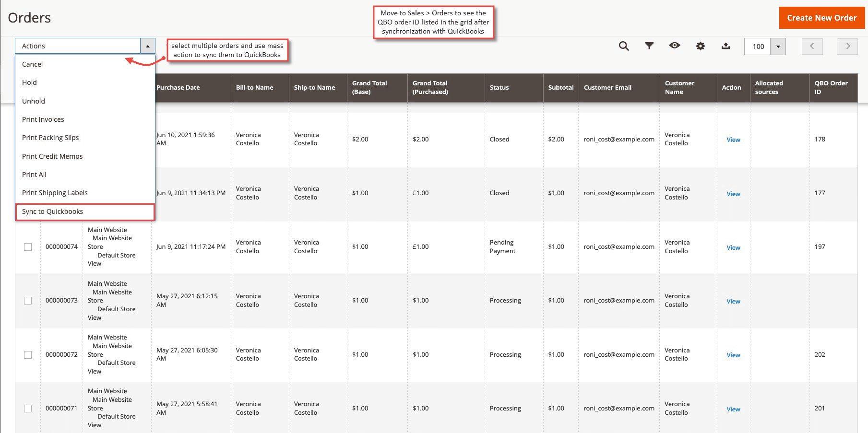Click order ID 000000071 cell

click(x=61, y=409)
